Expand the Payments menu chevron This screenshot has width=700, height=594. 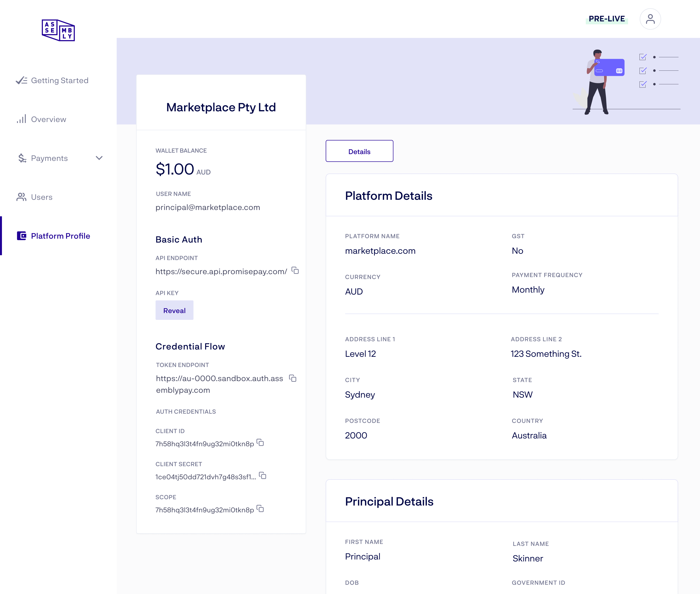99,158
